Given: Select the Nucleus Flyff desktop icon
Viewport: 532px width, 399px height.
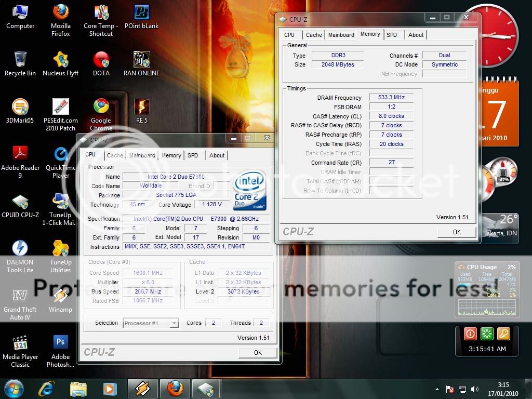Looking at the screenshot, I should click(61, 64).
